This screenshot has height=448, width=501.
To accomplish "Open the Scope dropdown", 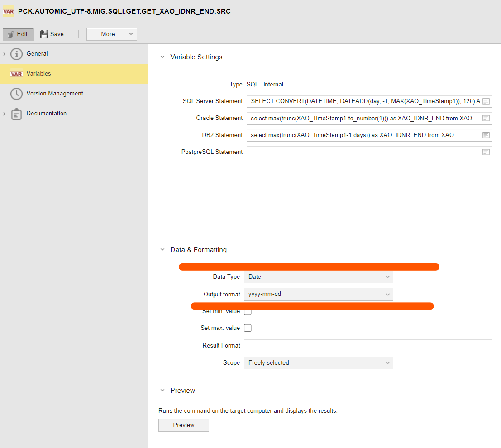I will click(x=318, y=363).
